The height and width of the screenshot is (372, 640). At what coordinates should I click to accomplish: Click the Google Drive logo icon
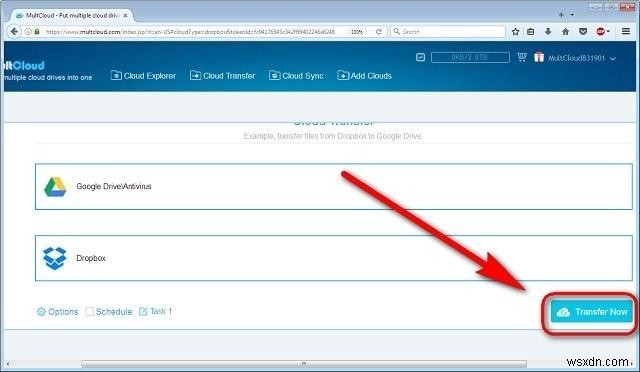tap(55, 187)
